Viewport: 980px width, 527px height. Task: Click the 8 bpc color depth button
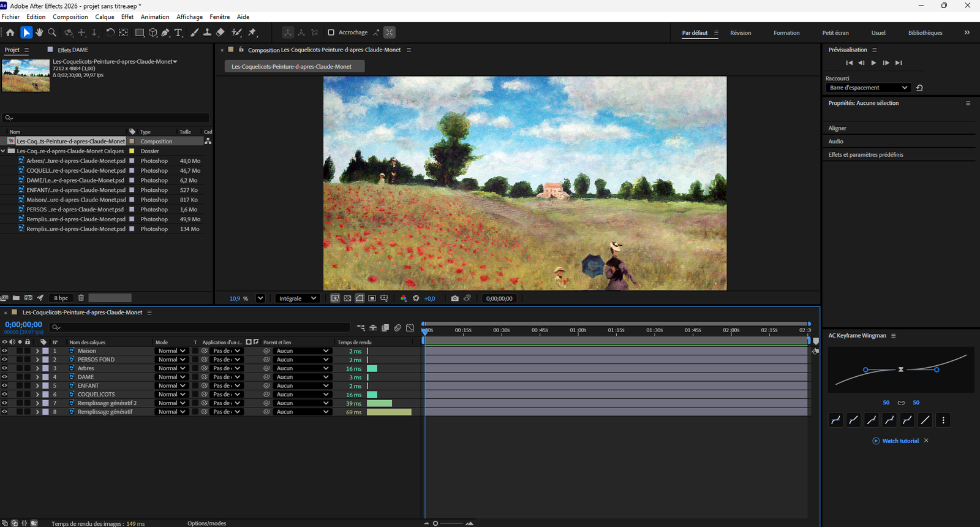point(61,298)
